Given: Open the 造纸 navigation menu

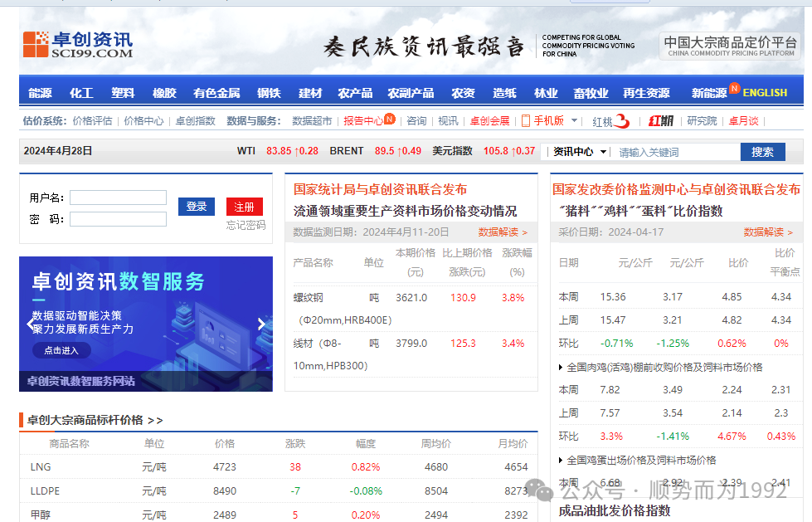Looking at the screenshot, I should pos(504,93).
